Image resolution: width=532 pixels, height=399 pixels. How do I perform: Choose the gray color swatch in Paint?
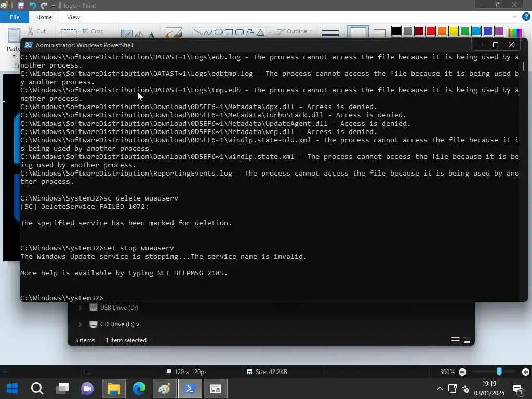[x=408, y=31]
